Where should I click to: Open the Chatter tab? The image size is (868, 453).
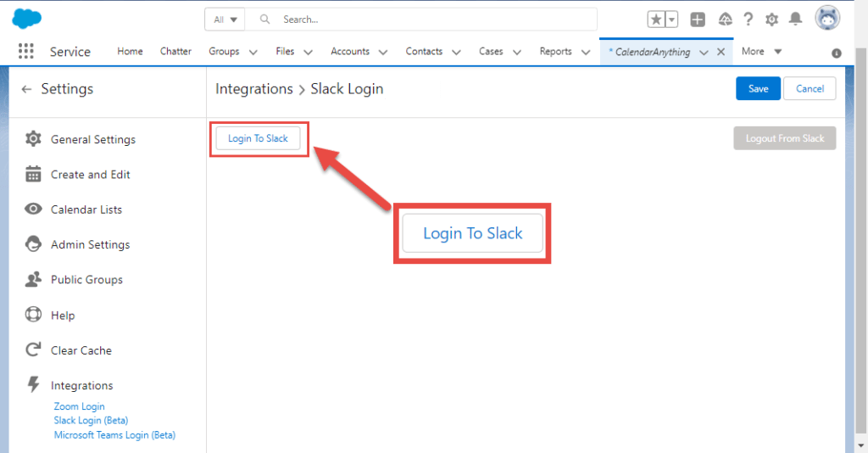click(175, 52)
